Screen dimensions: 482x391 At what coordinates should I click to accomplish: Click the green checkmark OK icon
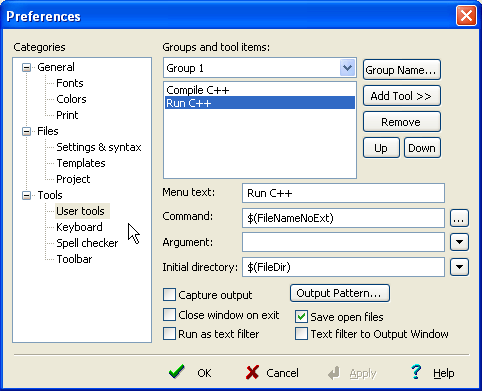[177, 372]
